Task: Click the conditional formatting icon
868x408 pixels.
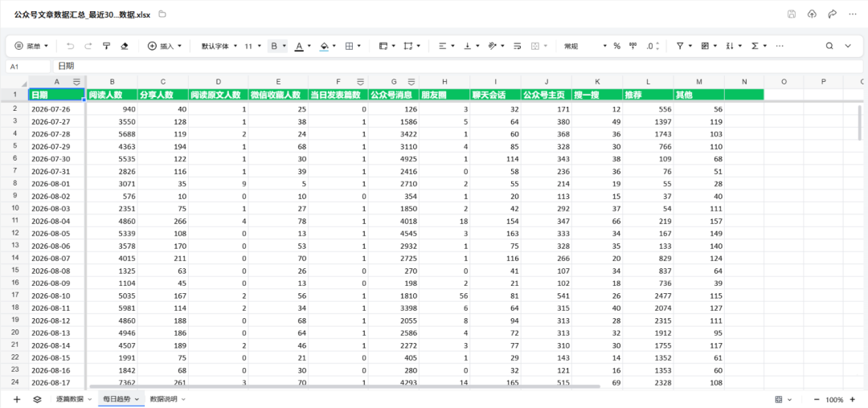Action: [x=705, y=47]
